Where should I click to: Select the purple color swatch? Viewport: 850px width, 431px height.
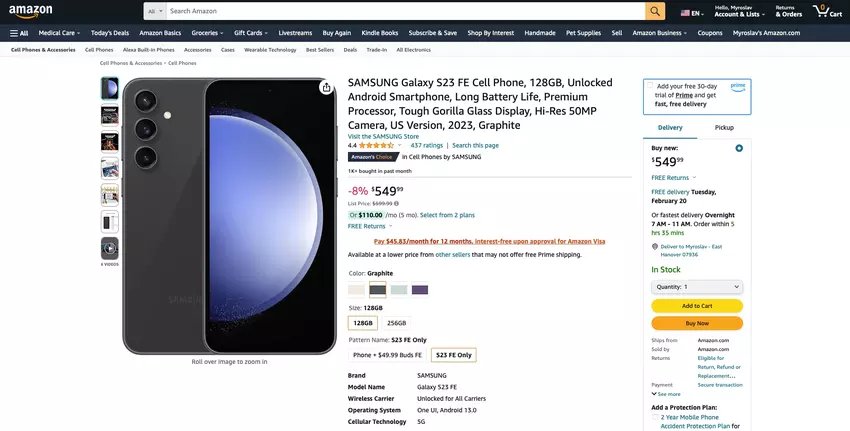point(420,290)
